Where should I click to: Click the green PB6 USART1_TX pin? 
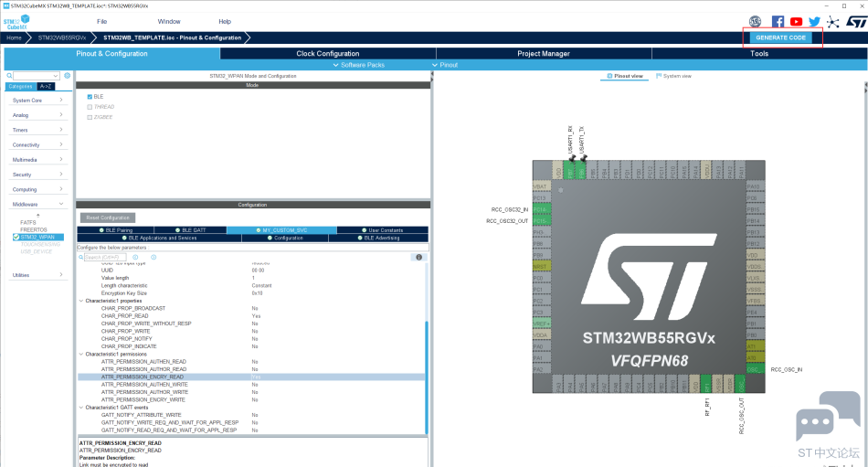[581, 170]
